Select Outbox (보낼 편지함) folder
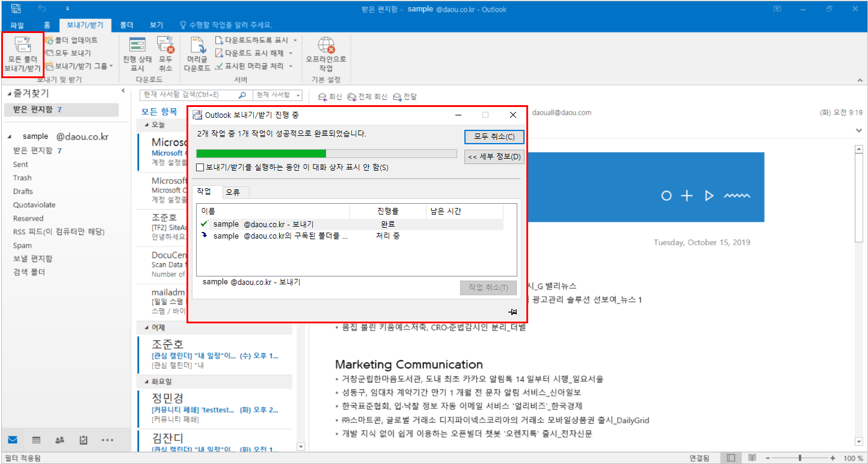This screenshot has height=464, width=868. tap(32, 258)
